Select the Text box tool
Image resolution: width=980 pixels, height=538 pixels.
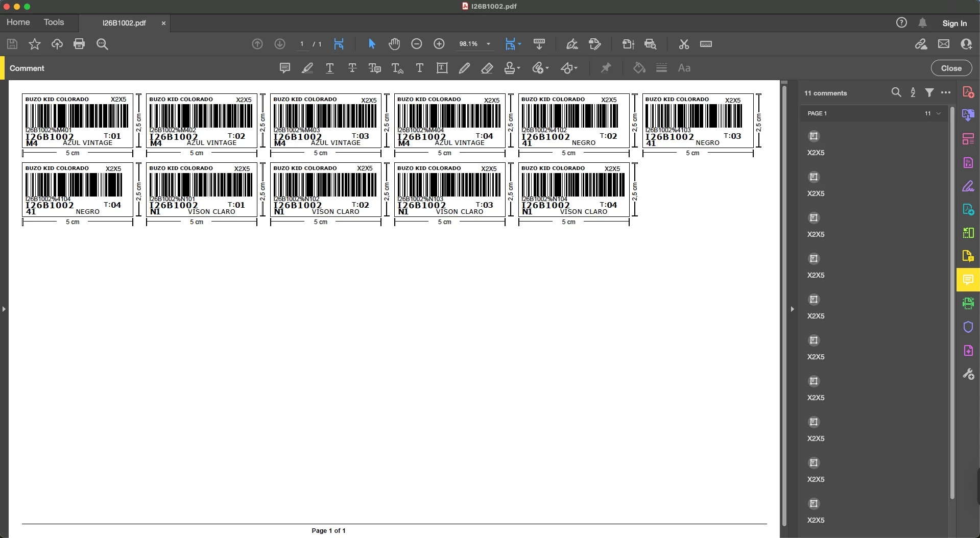pos(442,68)
